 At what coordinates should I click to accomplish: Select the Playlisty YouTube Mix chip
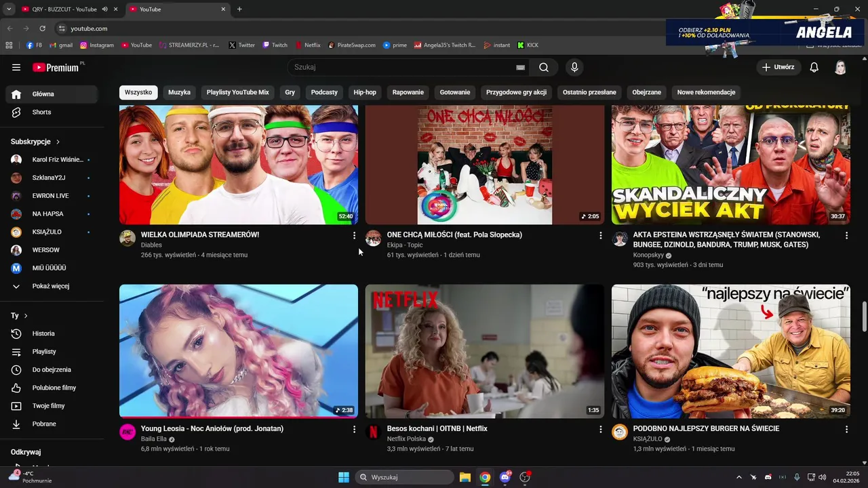(238, 92)
